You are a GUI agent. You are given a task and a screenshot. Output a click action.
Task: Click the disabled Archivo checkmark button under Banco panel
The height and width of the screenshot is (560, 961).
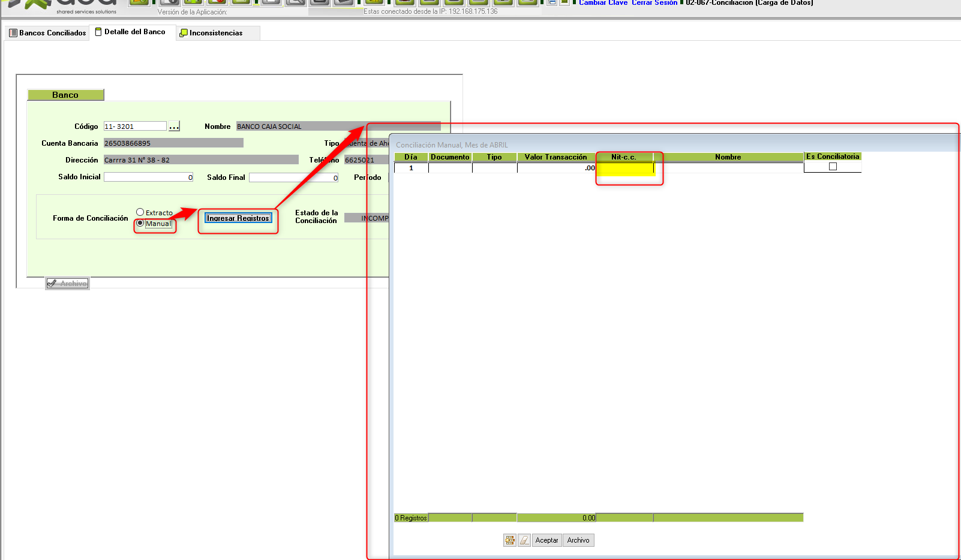pos(67,284)
